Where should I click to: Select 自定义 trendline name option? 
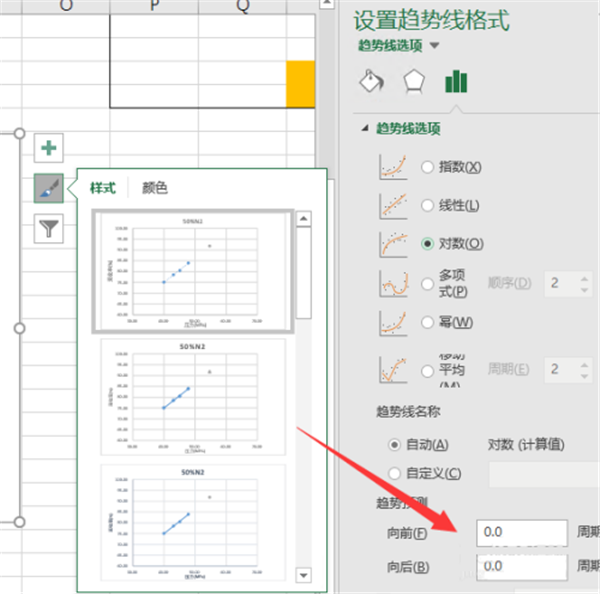pyautogui.click(x=398, y=473)
